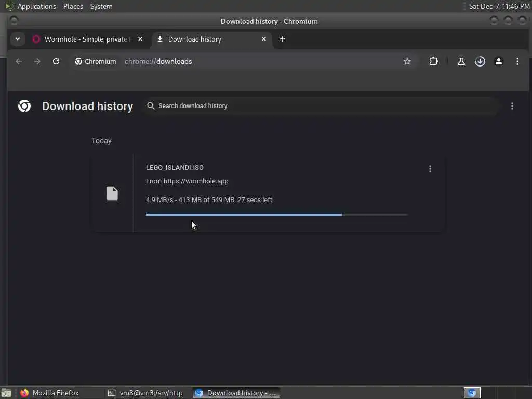This screenshot has height=399, width=532.
Task: Click the Chromium site info chip
Action: click(96, 61)
